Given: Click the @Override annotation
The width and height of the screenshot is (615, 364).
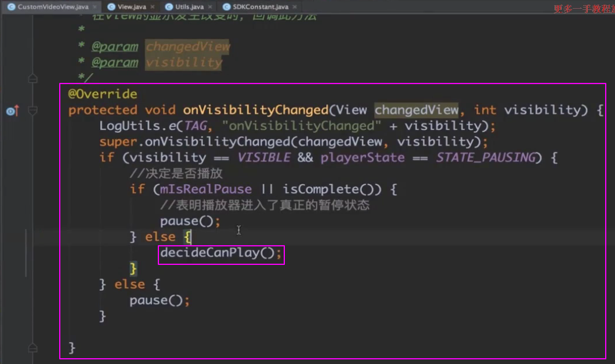Looking at the screenshot, I should coord(103,94).
